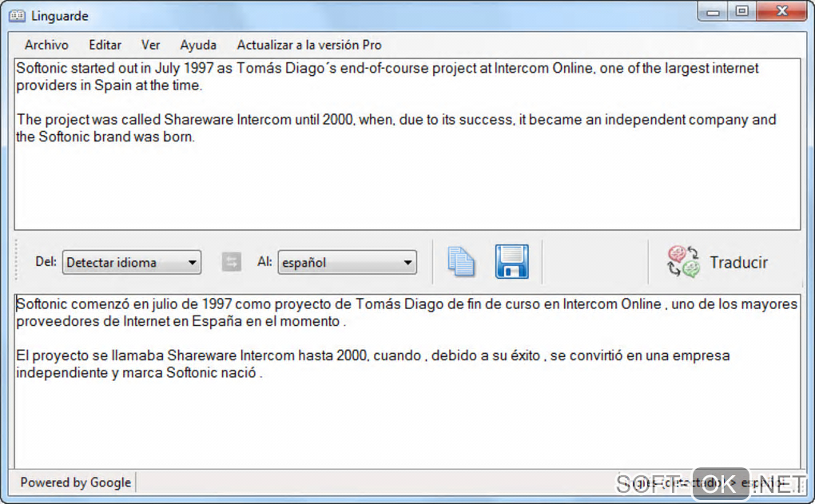Open the Archivo menu
815x504 pixels.
46,46
